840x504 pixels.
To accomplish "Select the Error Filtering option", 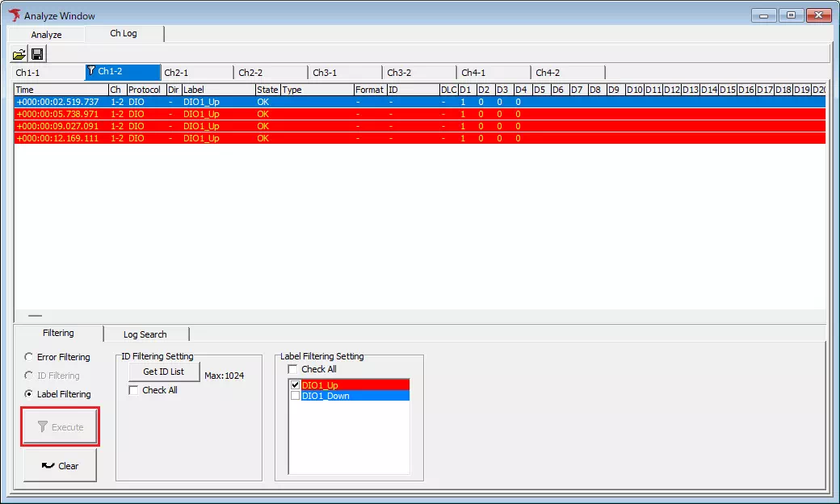I will point(28,356).
